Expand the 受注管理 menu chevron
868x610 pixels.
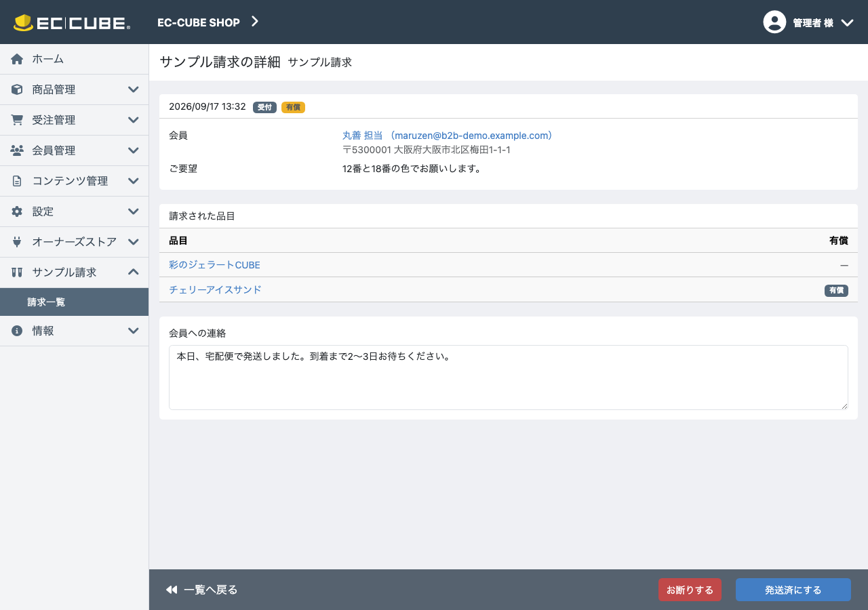(134, 120)
